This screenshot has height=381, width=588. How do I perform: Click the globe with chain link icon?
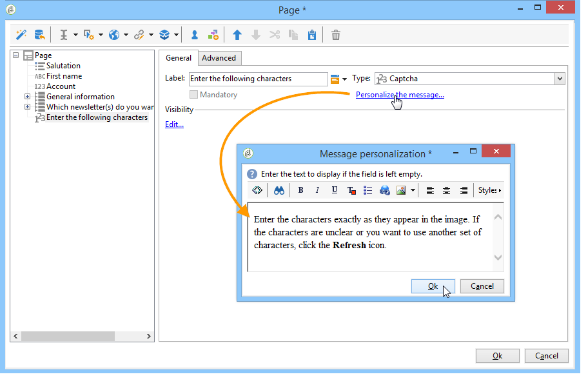click(x=384, y=191)
